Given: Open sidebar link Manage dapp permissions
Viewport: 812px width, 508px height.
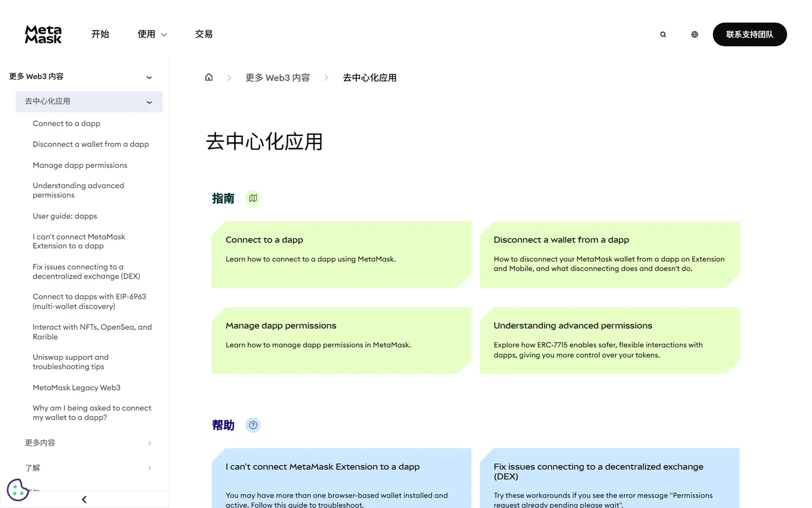Looking at the screenshot, I should (x=80, y=165).
